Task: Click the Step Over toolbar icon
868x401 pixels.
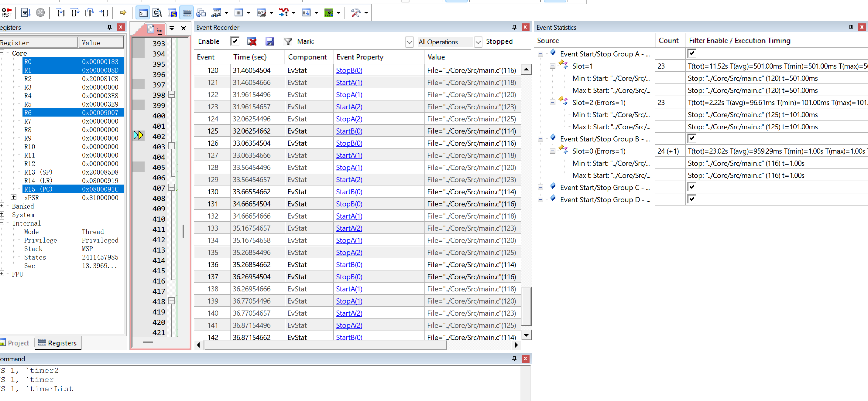Action: point(75,13)
